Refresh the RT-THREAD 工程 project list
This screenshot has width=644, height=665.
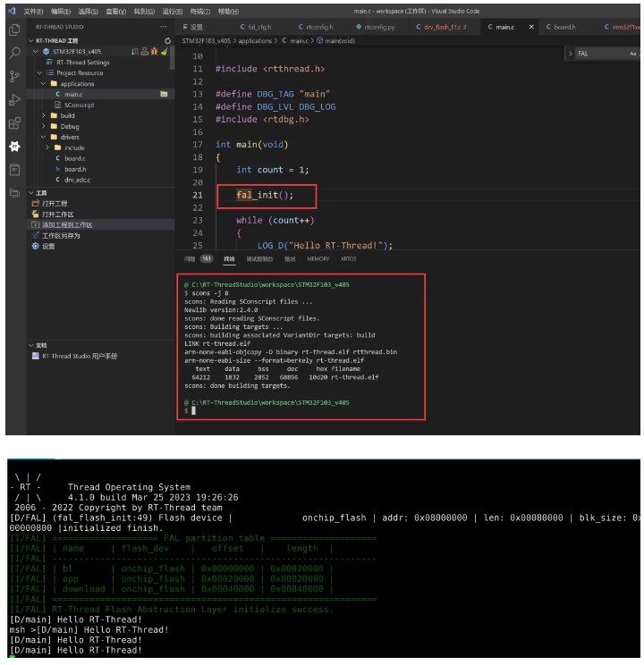coord(167,41)
